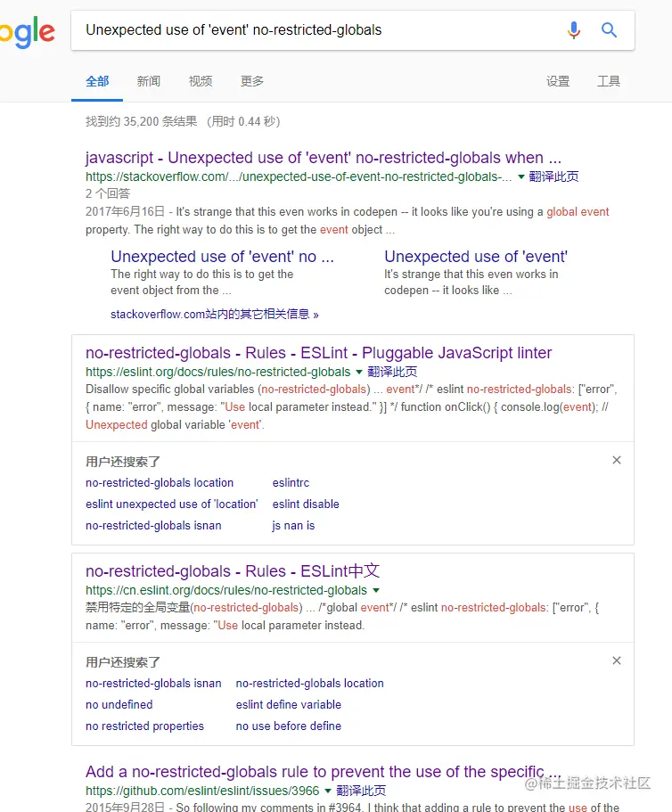672x812 pixels.
Task: Click 翻译此页 next to stackoverflow URL
Action: tap(553, 176)
